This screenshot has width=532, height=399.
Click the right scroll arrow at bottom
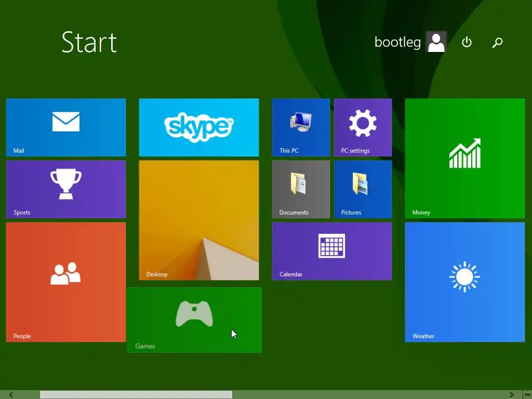coord(511,395)
